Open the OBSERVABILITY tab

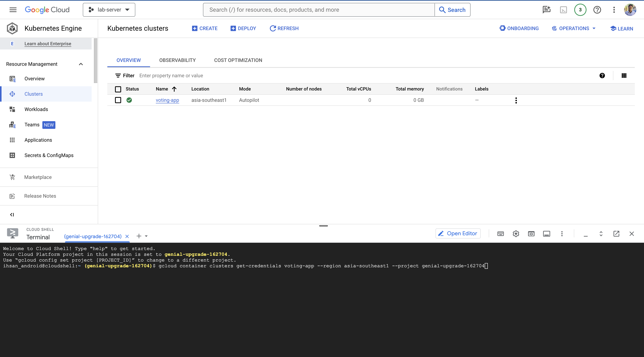click(177, 60)
